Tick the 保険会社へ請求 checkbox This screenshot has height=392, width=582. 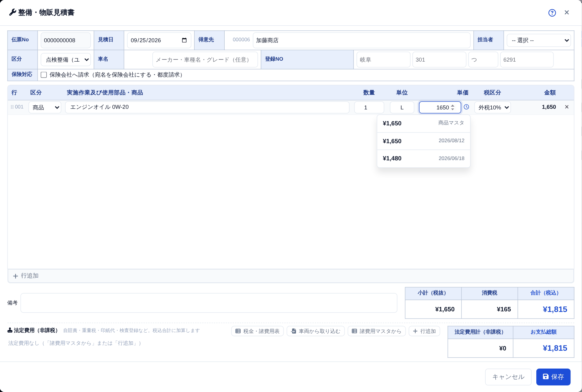coord(44,75)
